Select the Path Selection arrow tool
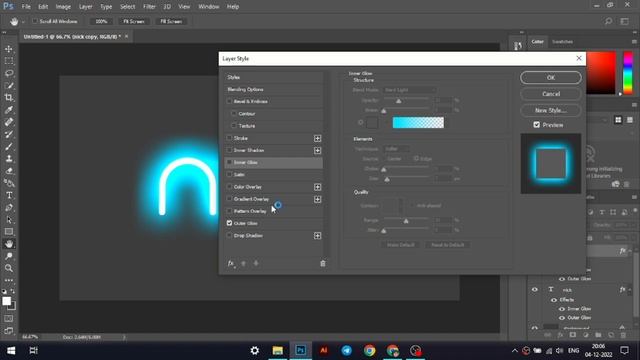 pos(9,220)
